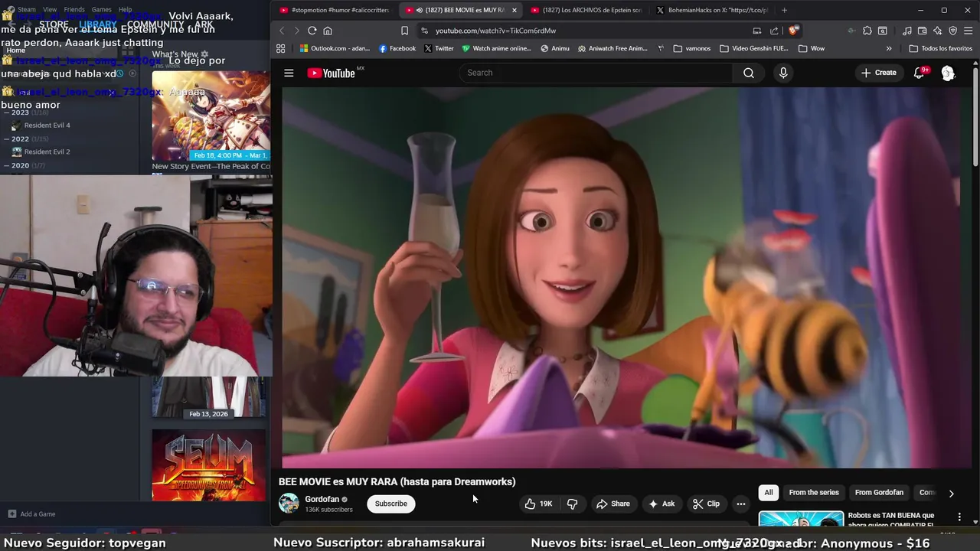Open Brave Shields lion icon
Viewport: 980px width, 551px height.
[793, 31]
